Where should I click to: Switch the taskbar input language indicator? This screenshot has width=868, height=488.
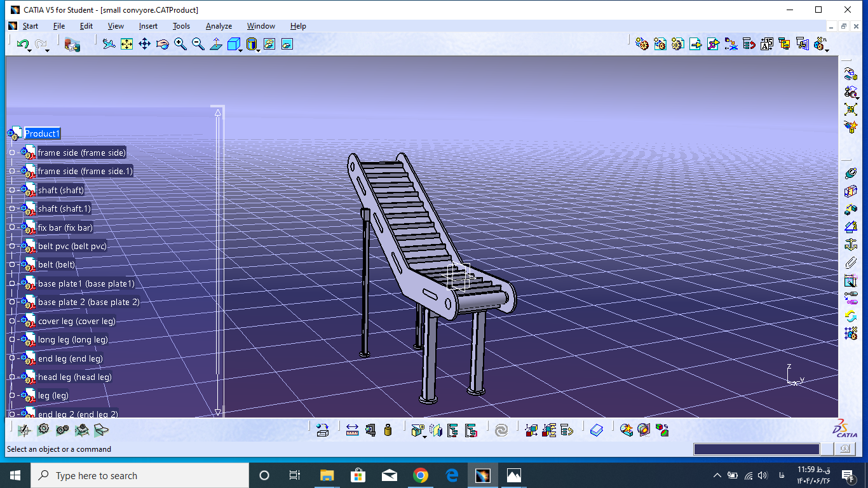point(781,475)
